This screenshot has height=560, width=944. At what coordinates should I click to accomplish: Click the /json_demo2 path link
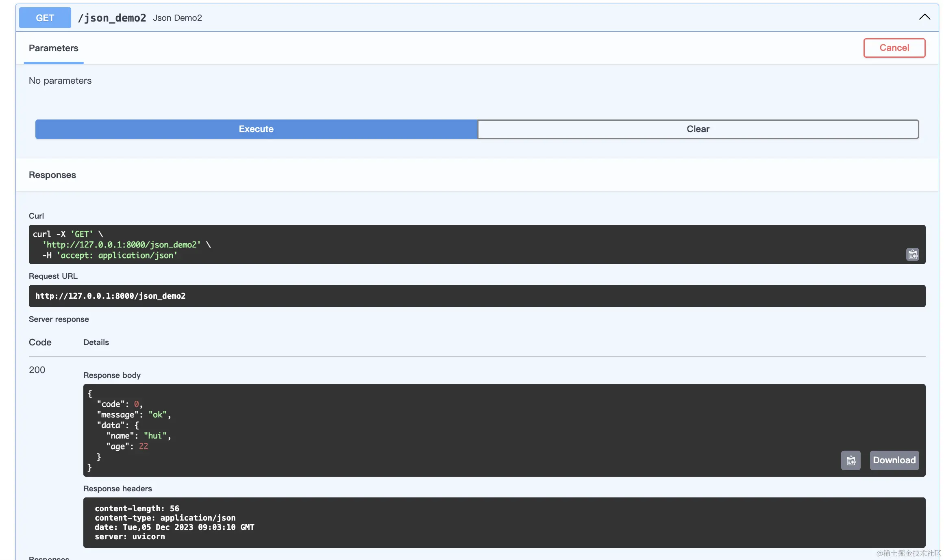point(112,18)
